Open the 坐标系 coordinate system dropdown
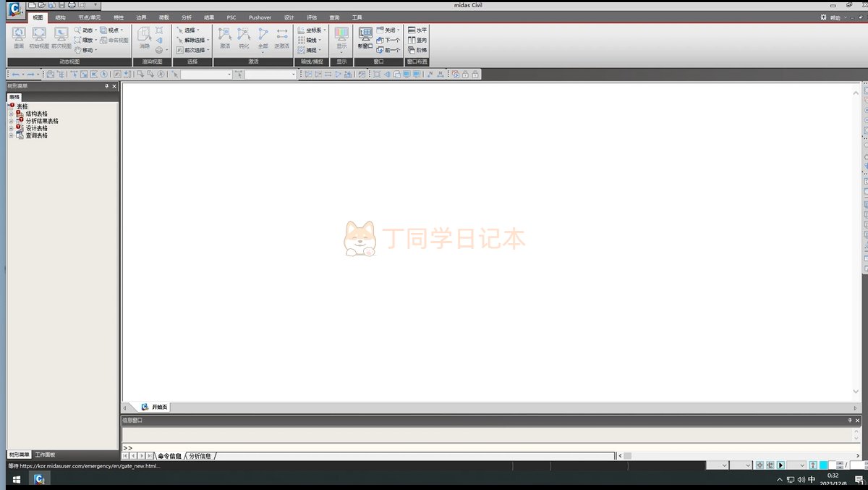 pos(312,30)
